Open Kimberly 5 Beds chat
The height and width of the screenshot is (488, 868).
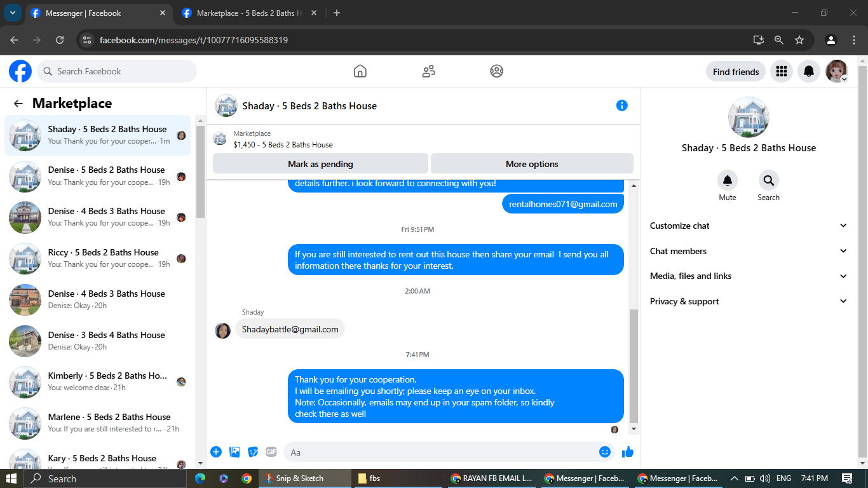97,382
